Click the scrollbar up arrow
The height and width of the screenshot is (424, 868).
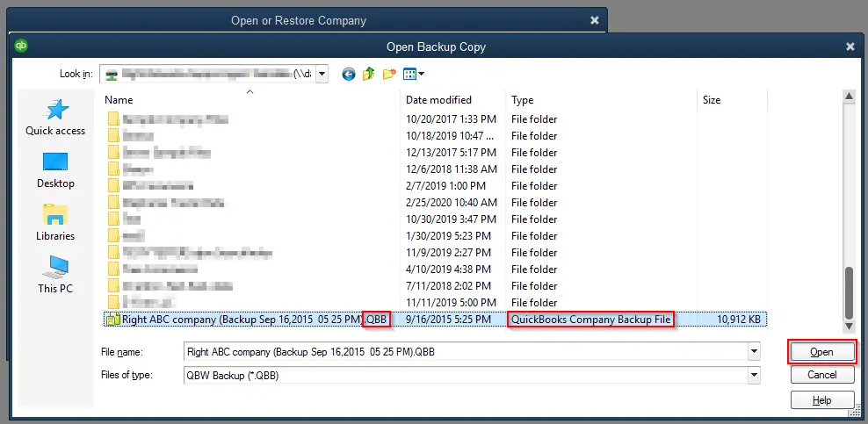click(x=850, y=97)
